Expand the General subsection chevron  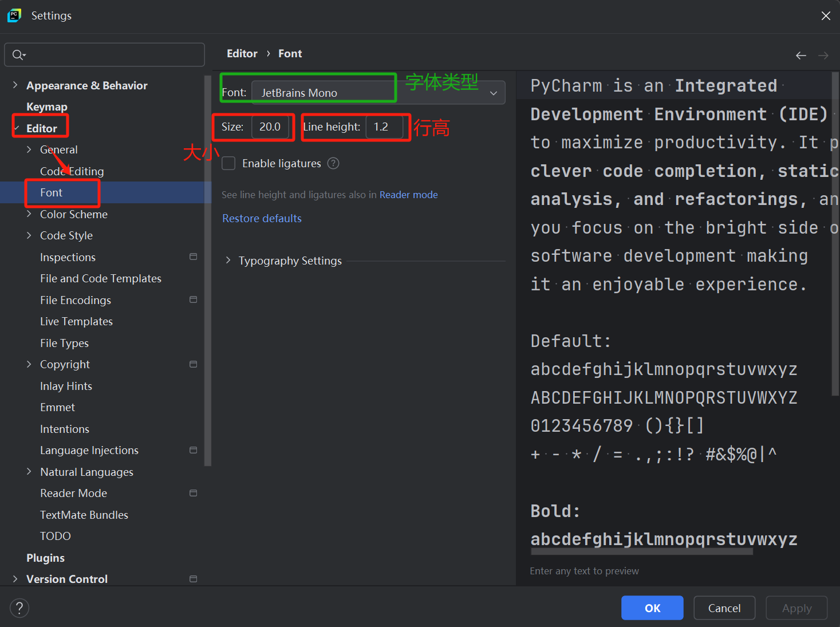pyautogui.click(x=29, y=149)
